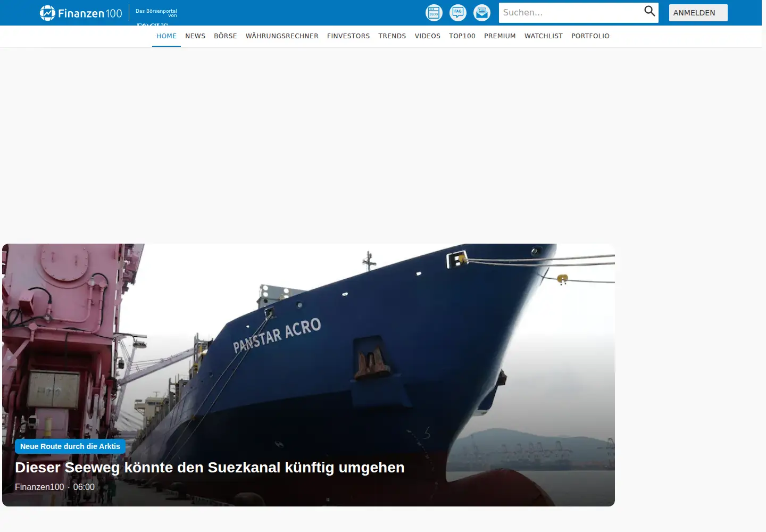Click the 'Finanzen100 · 06:00' byline
The width and height of the screenshot is (766, 532).
pos(55,487)
